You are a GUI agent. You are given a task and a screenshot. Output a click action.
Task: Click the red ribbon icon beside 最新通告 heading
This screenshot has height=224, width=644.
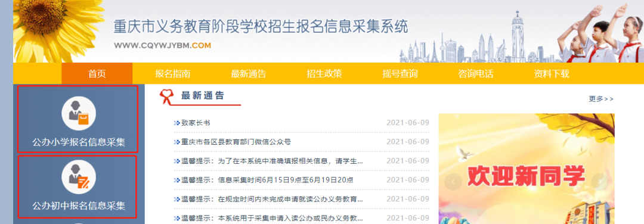click(167, 97)
